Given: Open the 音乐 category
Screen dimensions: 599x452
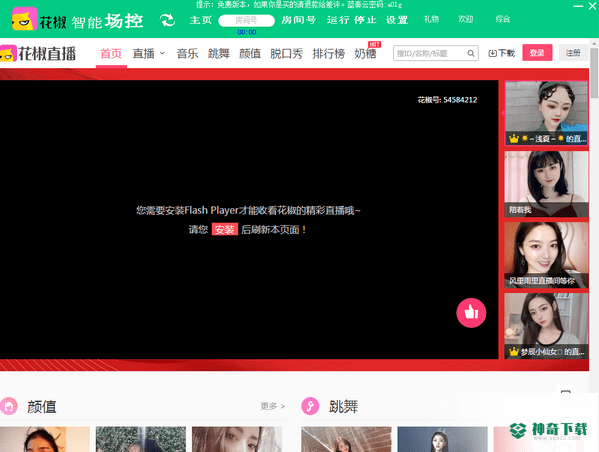Looking at the screenshot, I should coord(187,53).
